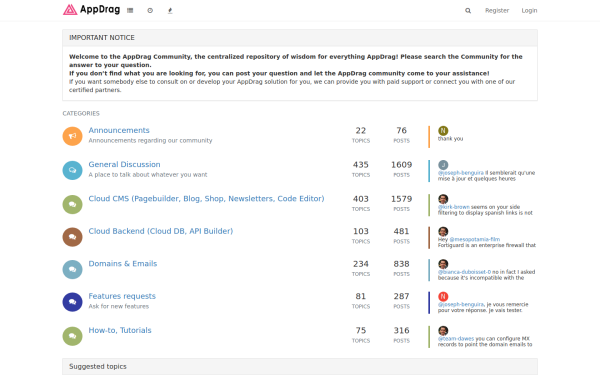This screenshot has height=375, width=600.
Task: Open search with the magnifier icon
Action: [x=468, y=10]
